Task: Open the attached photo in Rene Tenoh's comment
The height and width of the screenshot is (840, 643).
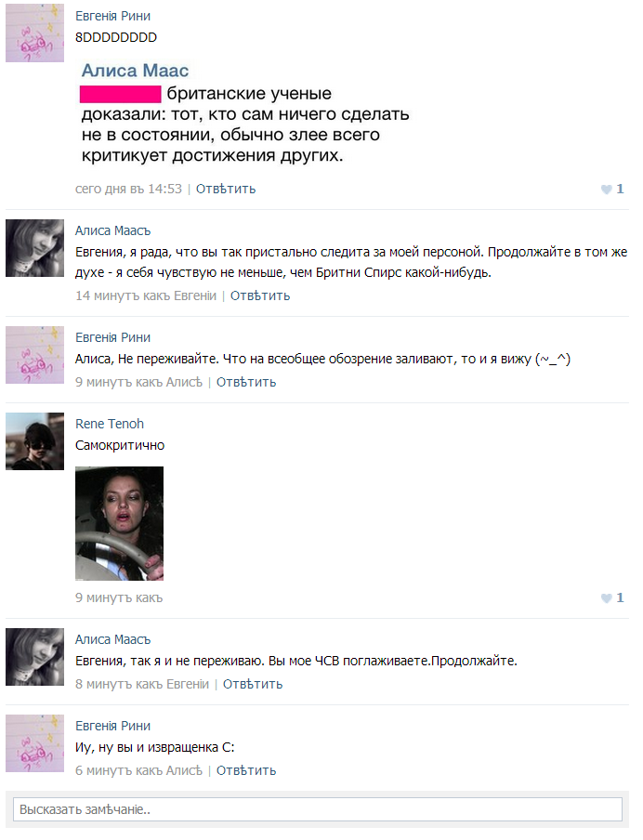Action: click(120, 523)
